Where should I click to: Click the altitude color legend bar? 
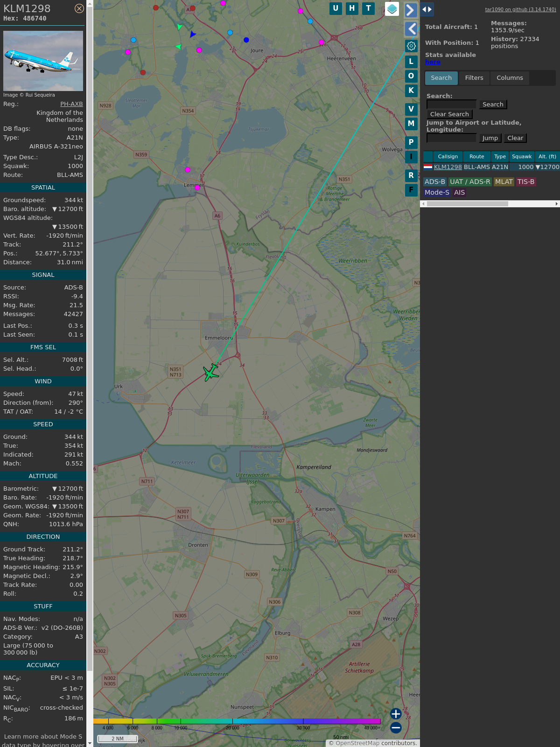click(237, 721)
